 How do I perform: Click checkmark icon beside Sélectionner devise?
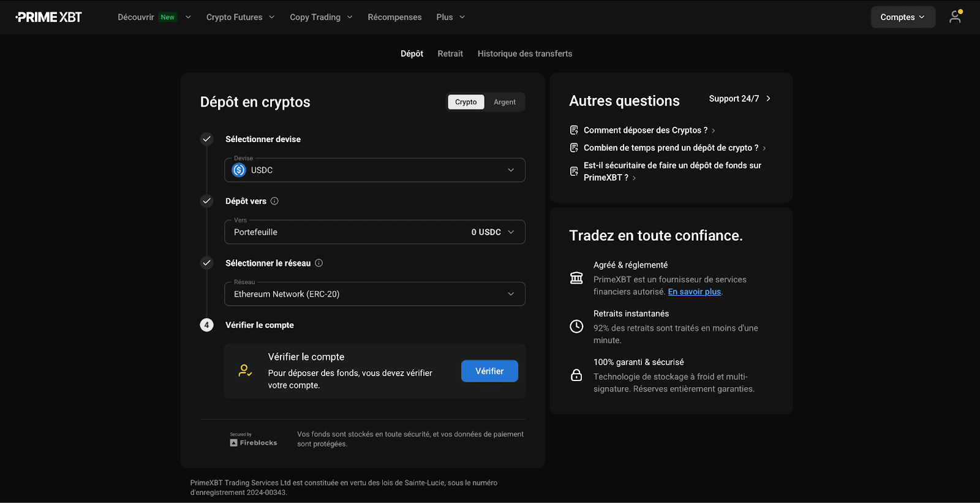coord(207,139)
